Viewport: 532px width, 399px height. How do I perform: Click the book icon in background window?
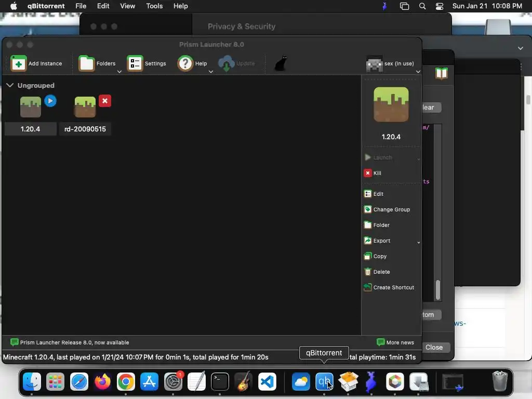coord(442,73)
